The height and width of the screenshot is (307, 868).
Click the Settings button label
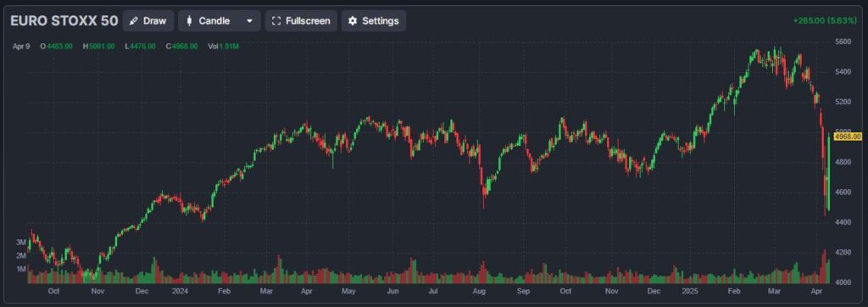381,21
